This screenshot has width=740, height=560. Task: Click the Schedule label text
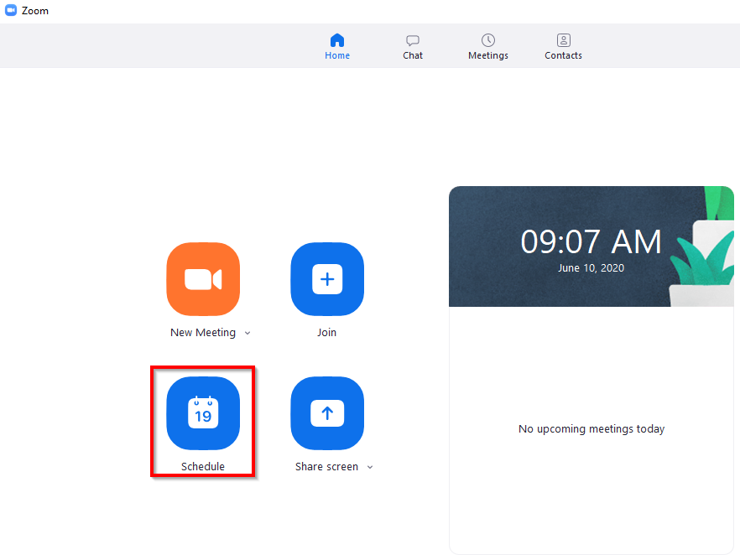click(203, 467)
